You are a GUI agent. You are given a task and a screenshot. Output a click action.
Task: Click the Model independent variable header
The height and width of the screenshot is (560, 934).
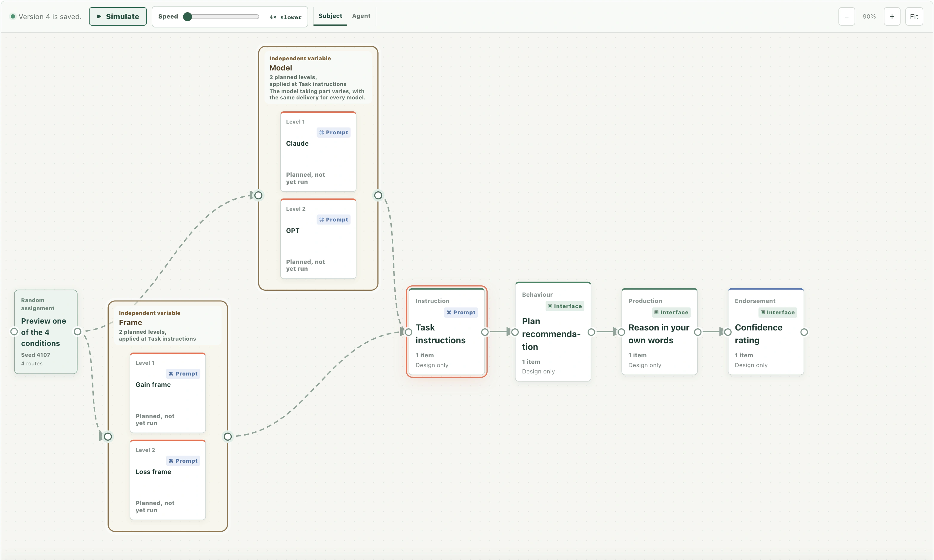318,77
